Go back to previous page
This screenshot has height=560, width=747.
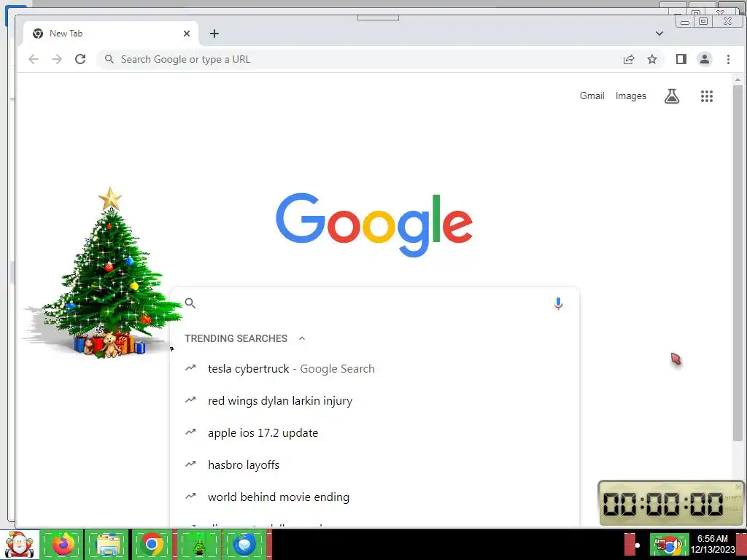click(34, 59)
